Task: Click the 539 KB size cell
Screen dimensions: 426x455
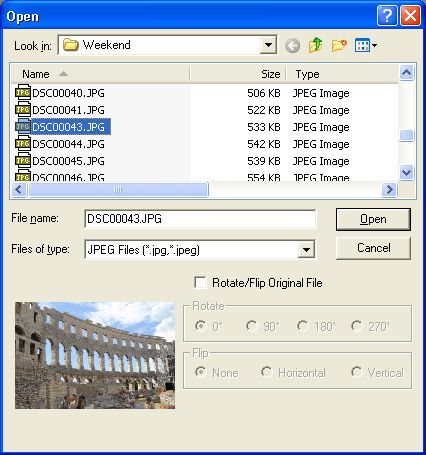Action: 264,161
